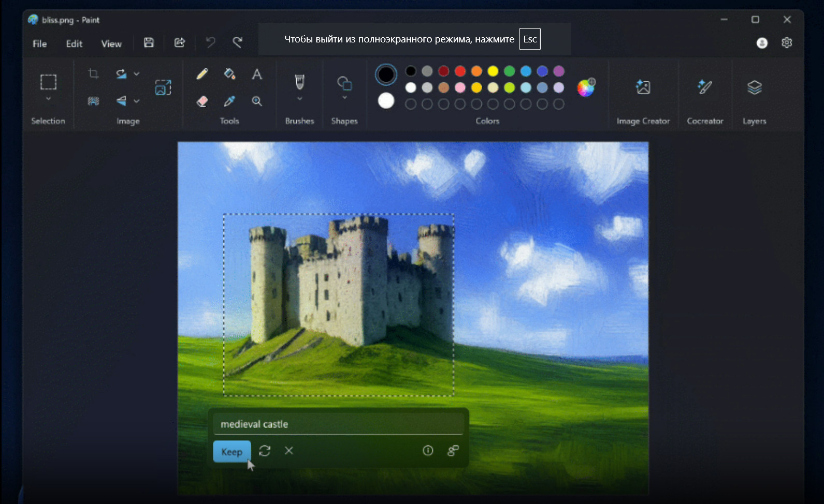The height and width of the screenshot is (504, 824).
Task: Select the secondary white color circle
Action: [x=386, y=101]
